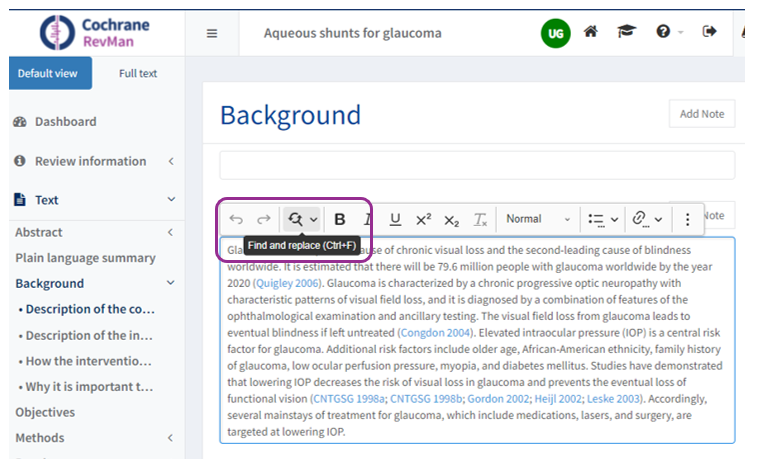
Task: Apply subscript formatting
Action: 451,219
